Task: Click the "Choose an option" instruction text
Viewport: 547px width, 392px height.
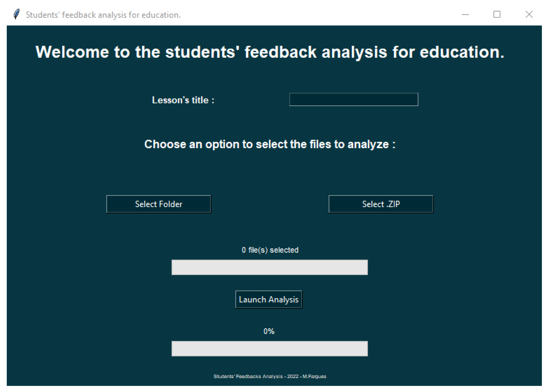Action: click(x=270, y=144)
